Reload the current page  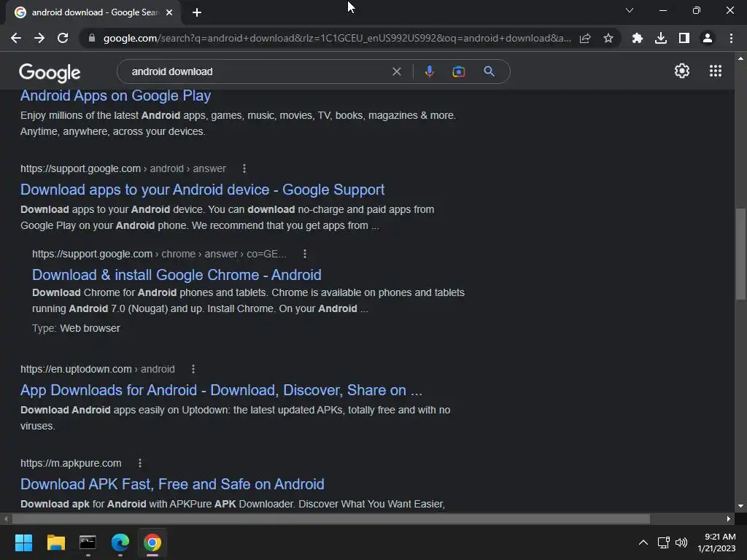63,38
